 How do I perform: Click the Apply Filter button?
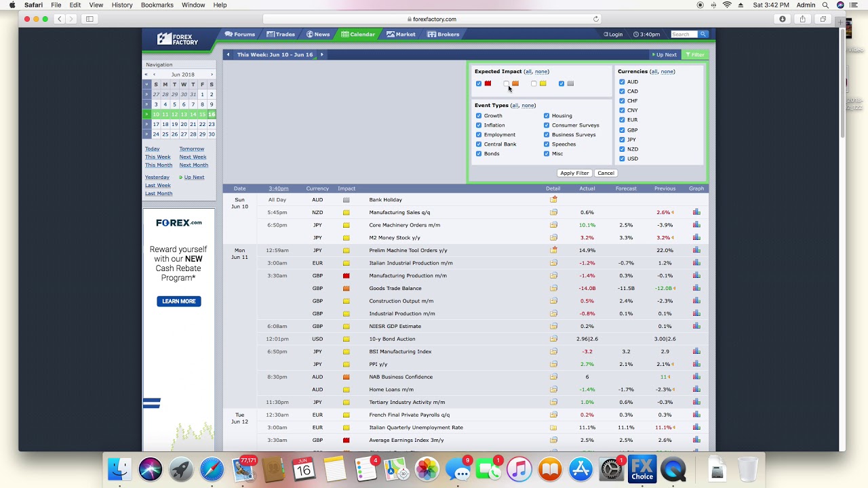click(x=574, y=174)
